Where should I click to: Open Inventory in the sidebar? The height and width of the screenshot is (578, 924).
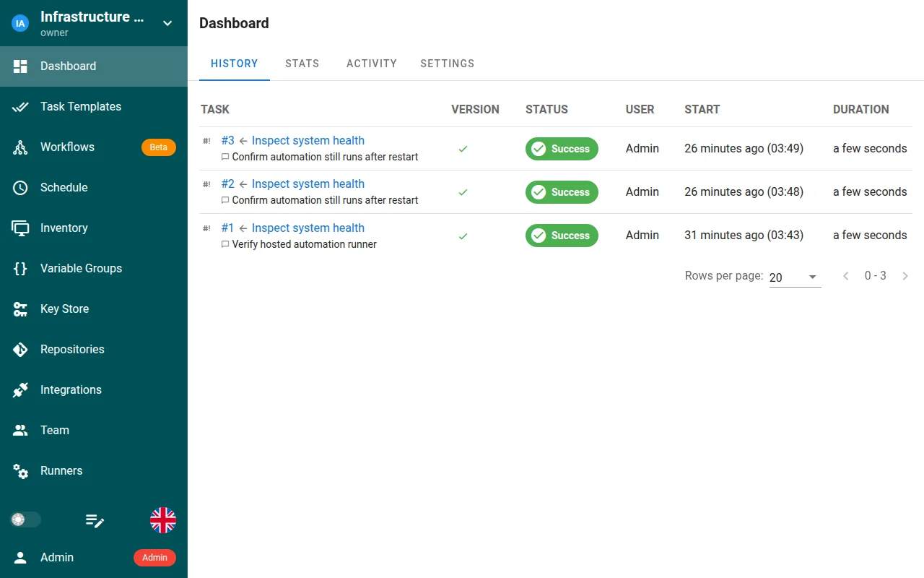coord(94,228)
